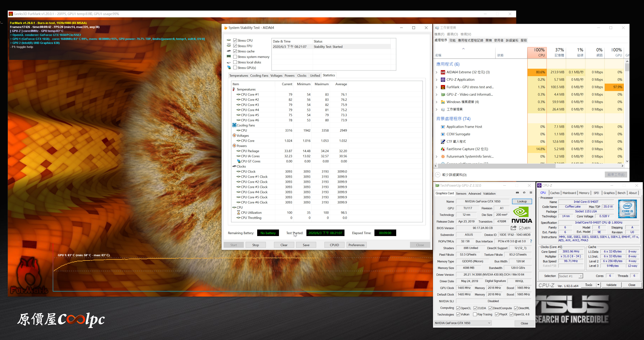
Task: Click Preferences button in AIDA64
Action: point(357,245)
